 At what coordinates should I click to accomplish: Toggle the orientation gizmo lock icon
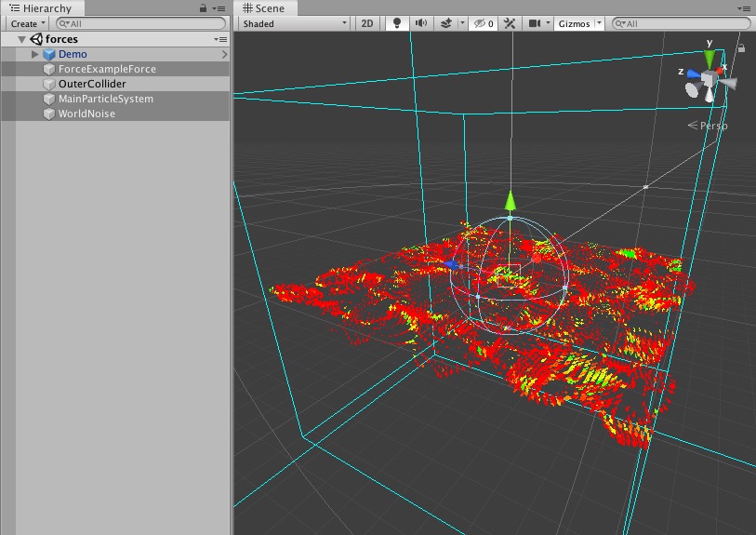click(741, 47)
